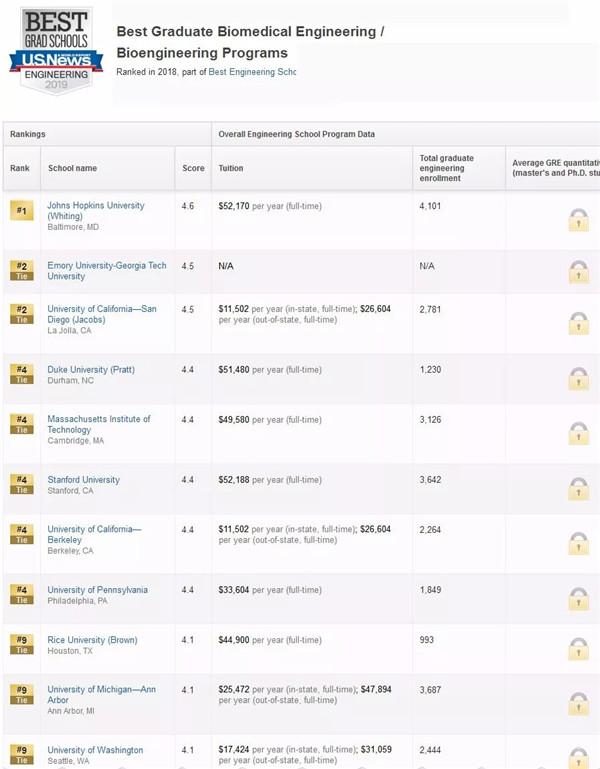Image resolution: width=600 pixels, height=769 pixels.
Task: Click the lock icon in Duke University row
Action: coord(578,378)
